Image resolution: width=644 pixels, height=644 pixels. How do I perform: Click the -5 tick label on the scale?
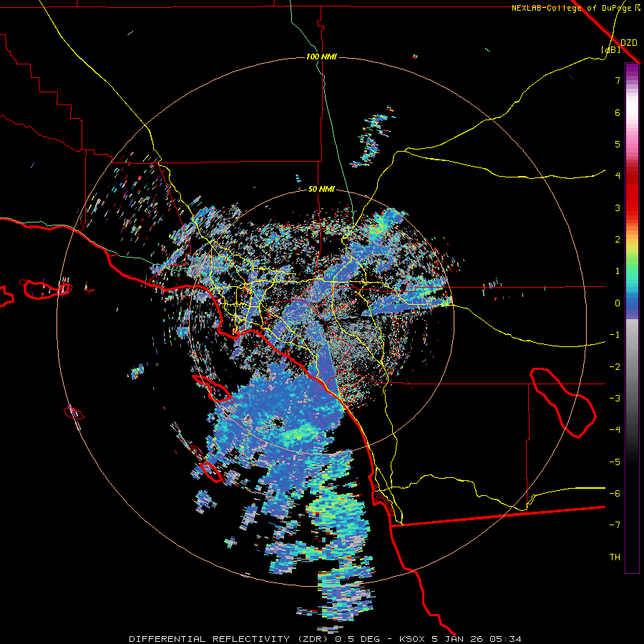pos(615,462)
